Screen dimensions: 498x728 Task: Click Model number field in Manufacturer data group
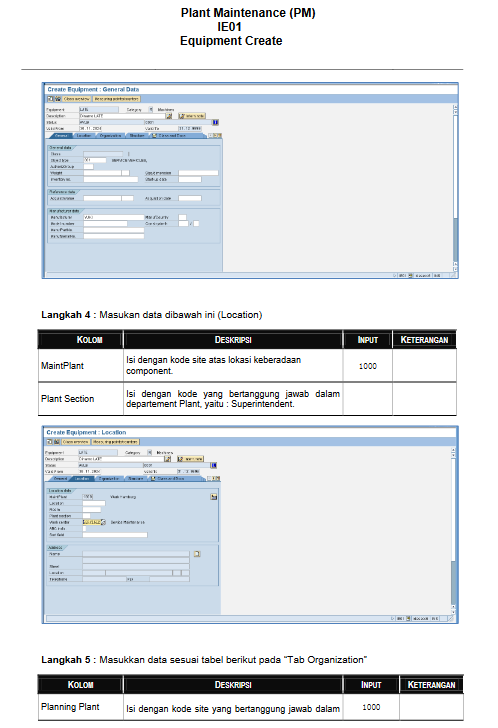click(x=105, y=224)
